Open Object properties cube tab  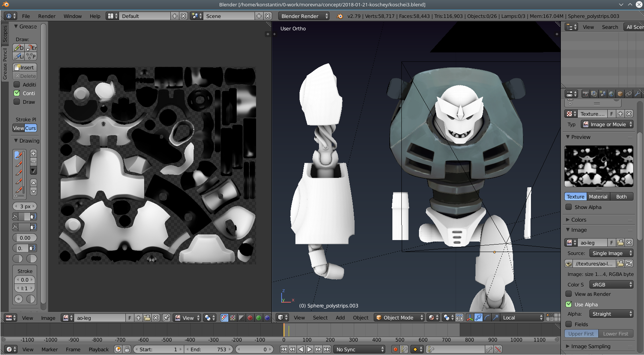click(x=620, y=94)
